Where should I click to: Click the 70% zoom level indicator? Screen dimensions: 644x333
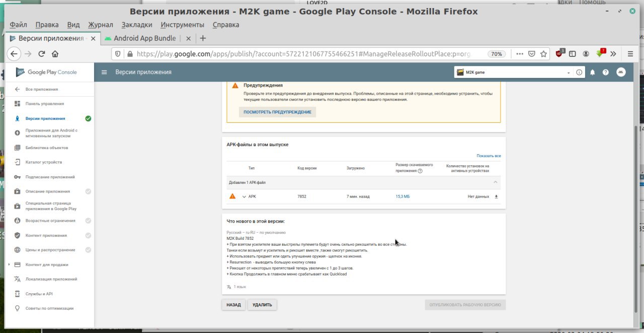point(497,54)
